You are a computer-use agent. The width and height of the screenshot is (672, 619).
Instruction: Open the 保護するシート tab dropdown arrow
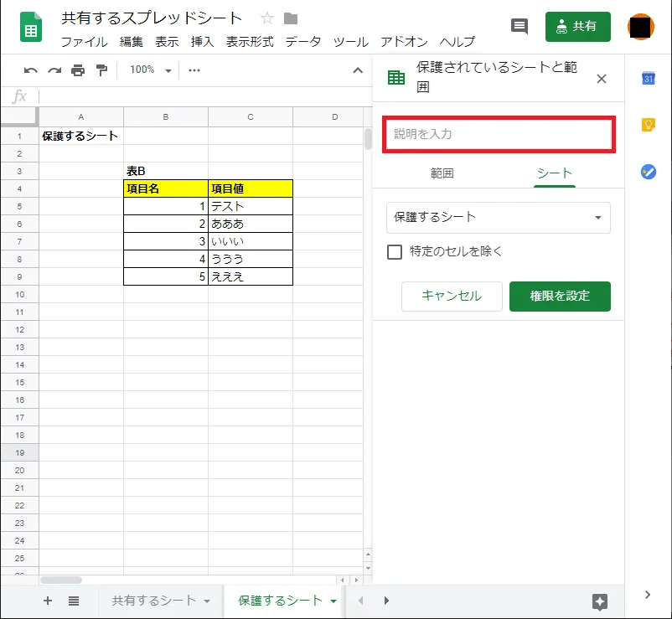coord(333,601)
